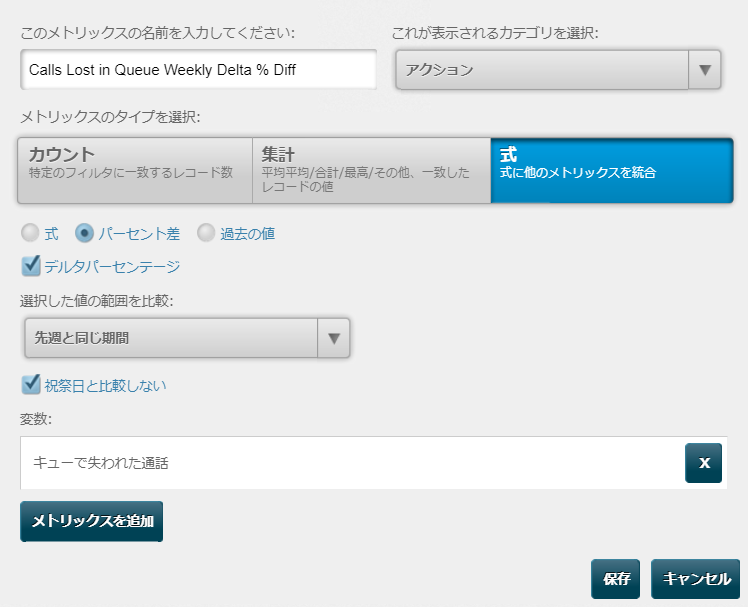This screenshot has height=607, width=748.
Task: Focus the metric name input field
Action: (x=198, y=70)
